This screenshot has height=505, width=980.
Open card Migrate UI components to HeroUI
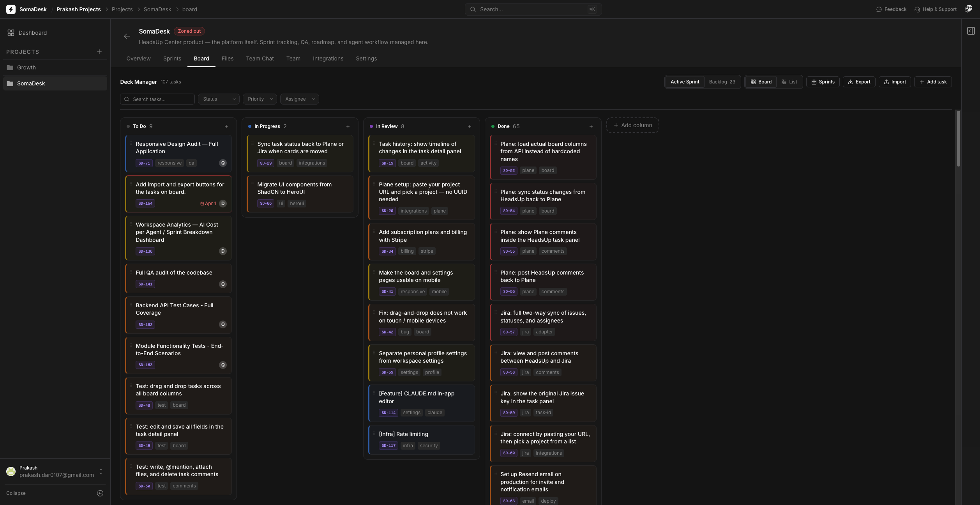(x=300, y=194)
